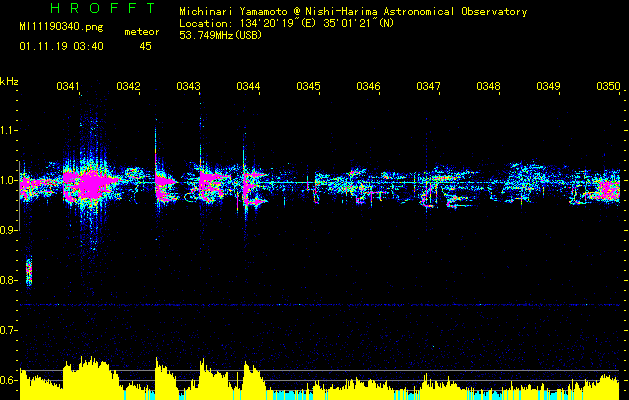
Task: Select the file name MI11190340.png
Action: click(x=61, y=27)
